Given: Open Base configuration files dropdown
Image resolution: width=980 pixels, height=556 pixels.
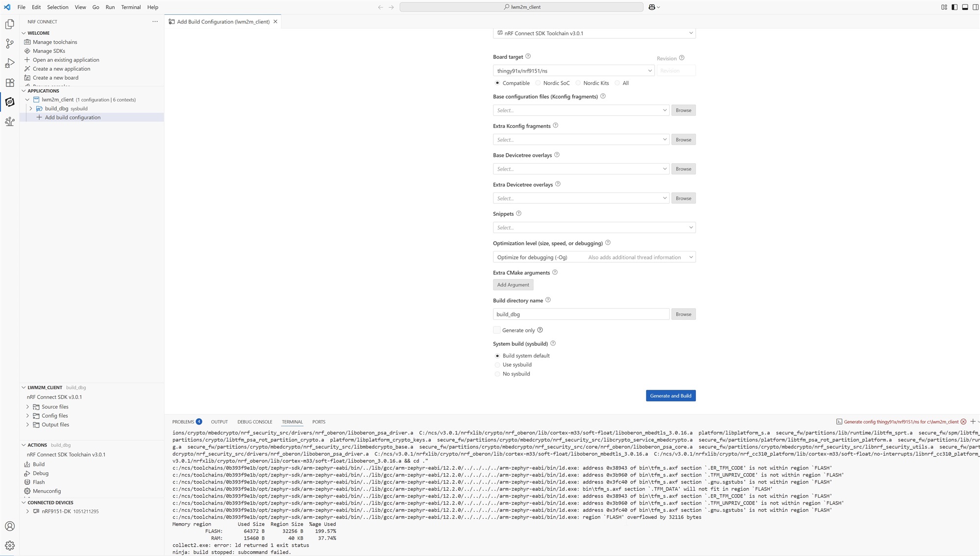Looking at the screenshot, I should 581,110.
